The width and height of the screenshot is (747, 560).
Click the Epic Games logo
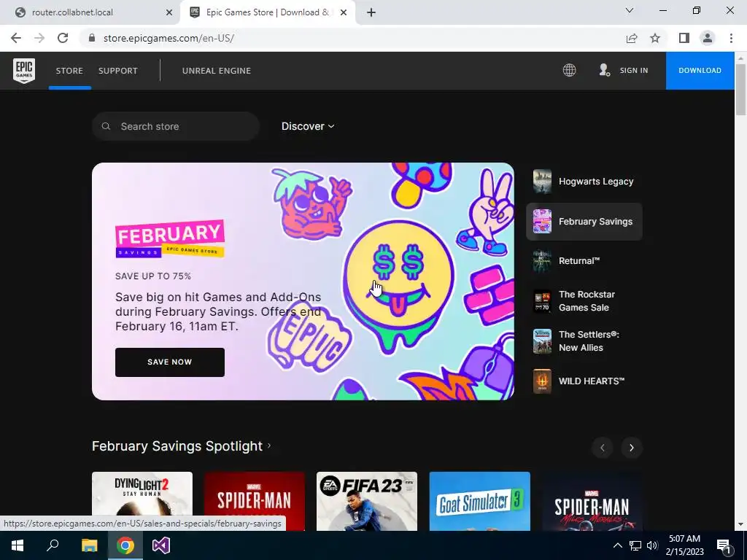click(x=24, y=71)
